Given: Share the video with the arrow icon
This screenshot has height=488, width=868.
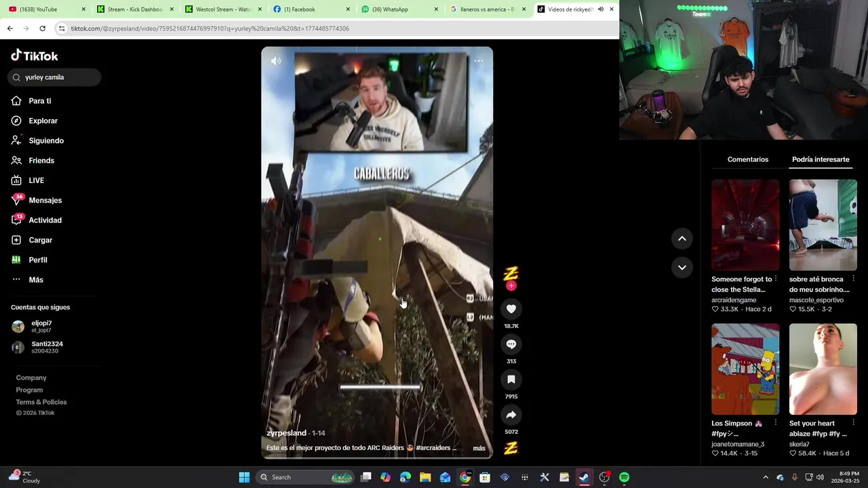Looking at the screenshot, I should (x=511, y=415).
